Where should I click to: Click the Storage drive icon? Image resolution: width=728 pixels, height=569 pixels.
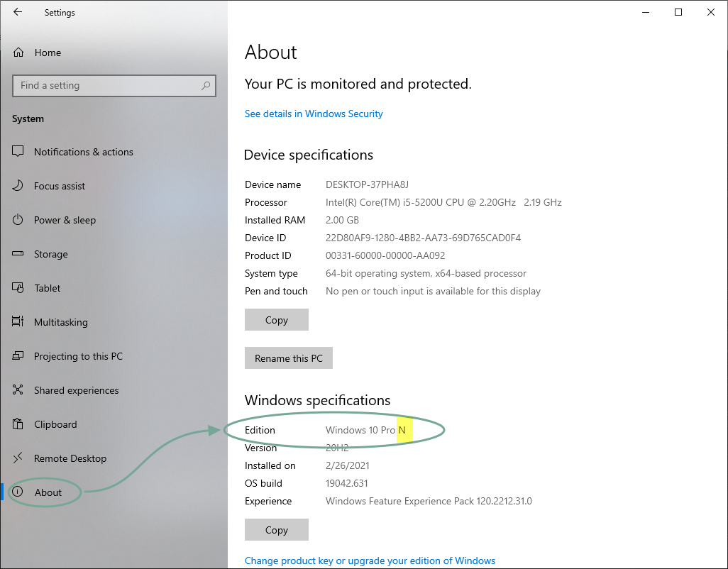[x=18, y=254]
